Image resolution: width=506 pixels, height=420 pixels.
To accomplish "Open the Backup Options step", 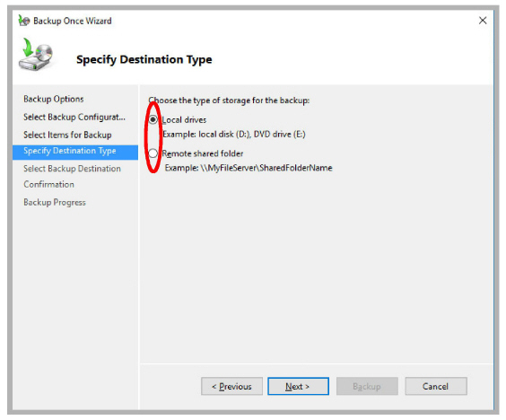I will (x=54, y=99).
